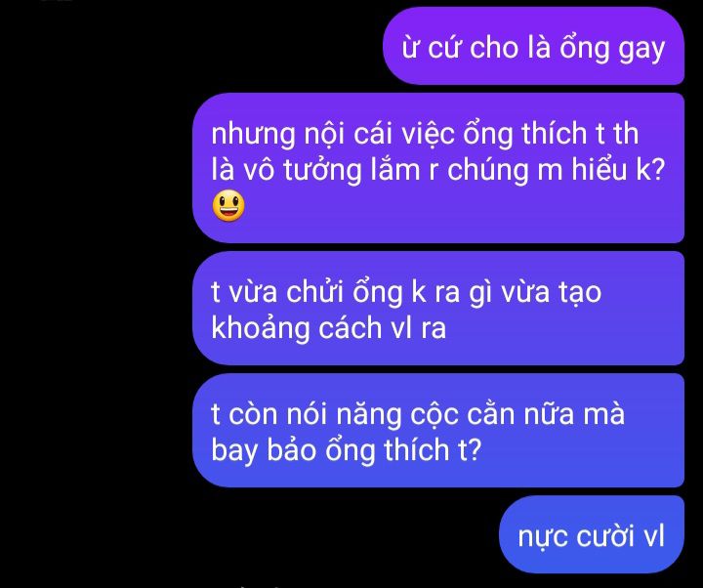The height and width of the screenshot is (588, 703).
Task: Tap the message starting 't còn nói năng cộc cằn'
Action: (x=438, y=430)
